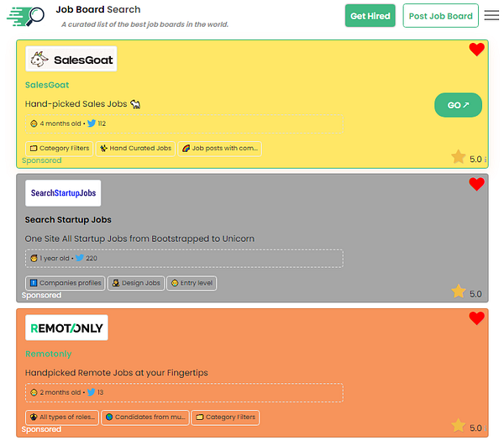Click 'One Site All Startup Jobs' description
This screenshot has height=441, width=504.
[x=139, y=239]
